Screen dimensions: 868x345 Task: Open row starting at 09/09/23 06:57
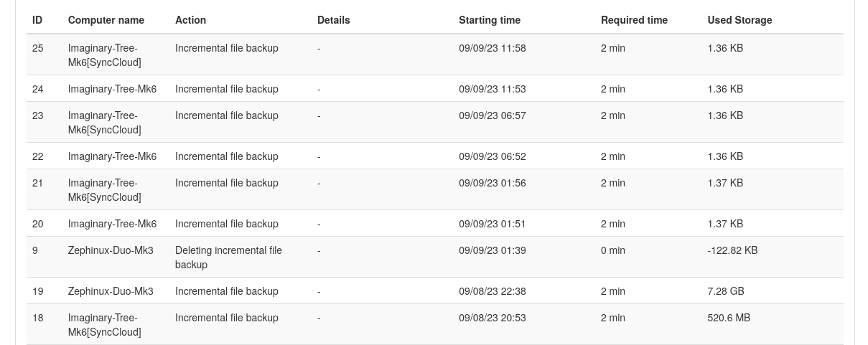pyautogui.click(x=435, y=123)
